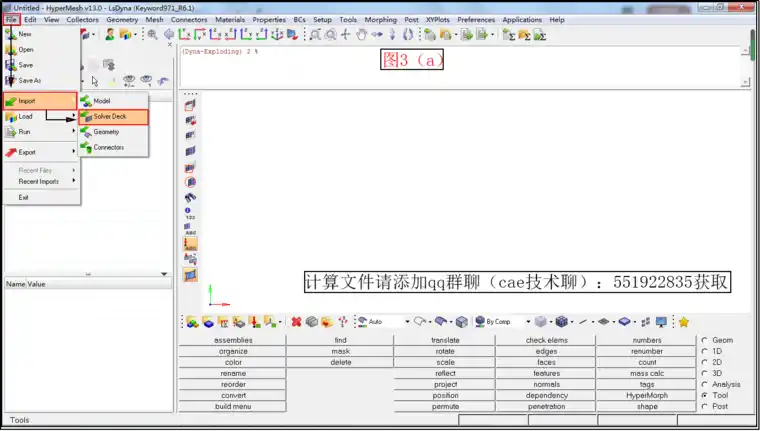Open dropdown arrow beside the gray shading cube

coord(551,322)
